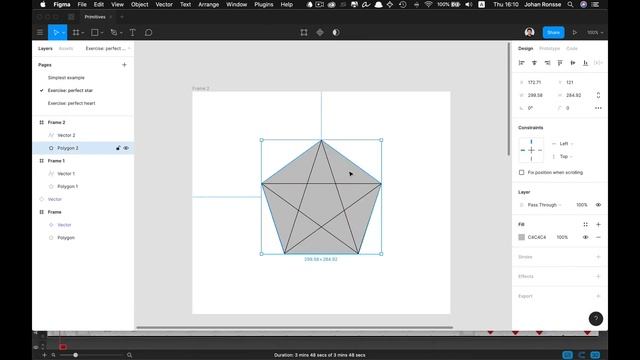Screen dimensions: 640x360
Task: Switch to the Code tab
Action: 572,48
